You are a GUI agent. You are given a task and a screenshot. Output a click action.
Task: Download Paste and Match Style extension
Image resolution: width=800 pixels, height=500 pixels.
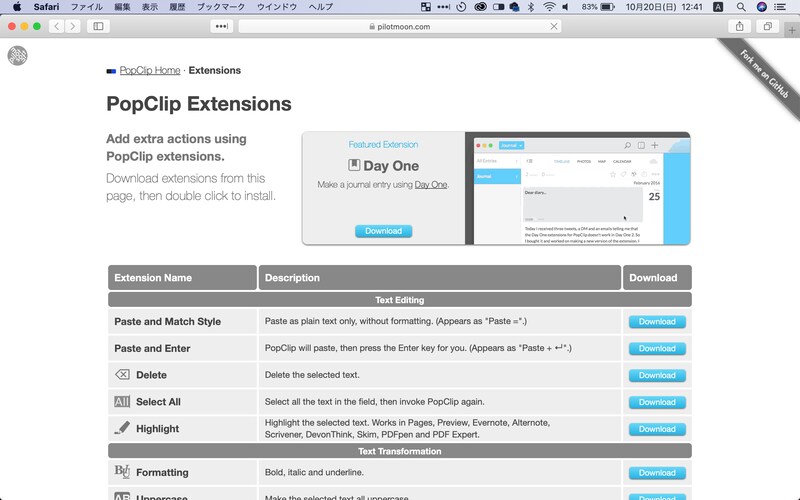point(657,321)
